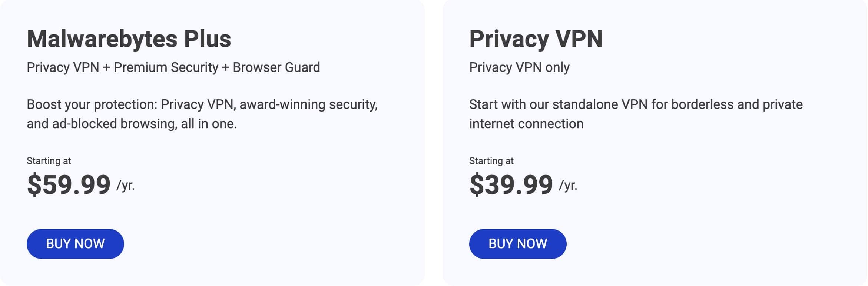
Task: Click "Starting at" above the $59.99 price
Action: (49, 161)
